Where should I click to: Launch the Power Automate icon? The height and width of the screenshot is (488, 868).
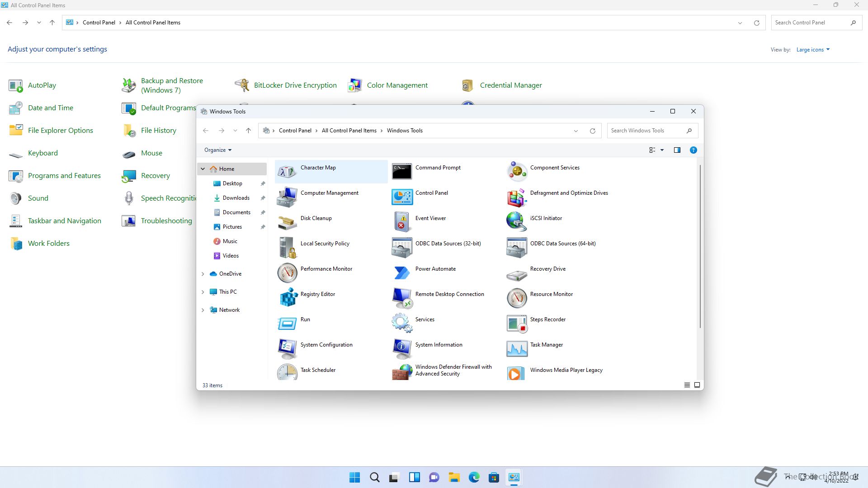coord(402,273)
